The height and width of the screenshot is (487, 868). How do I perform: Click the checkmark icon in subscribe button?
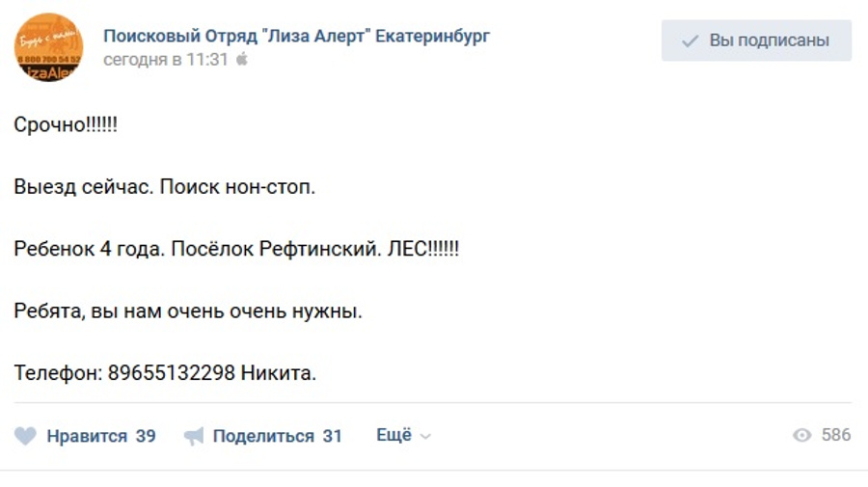coord(690,41)
